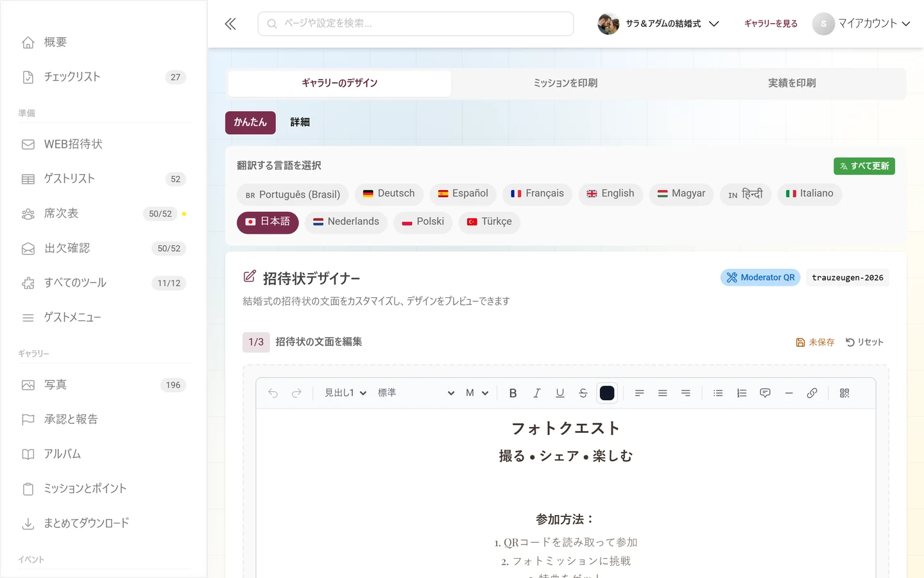Focus the ページや設定を検索 search field
This screenshot has height=578, width=924.
tap(416, 24)
